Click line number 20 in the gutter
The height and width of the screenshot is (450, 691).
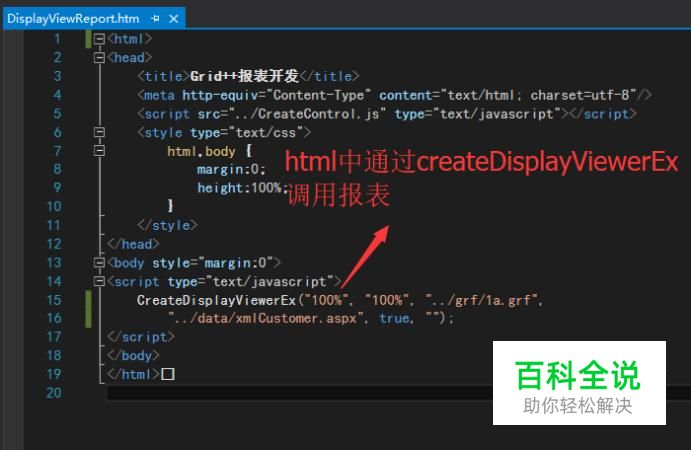tap(54, 393)
